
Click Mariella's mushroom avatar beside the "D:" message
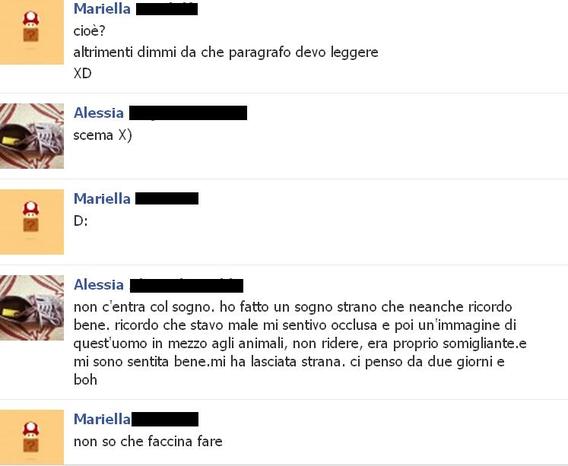point(32,222)
